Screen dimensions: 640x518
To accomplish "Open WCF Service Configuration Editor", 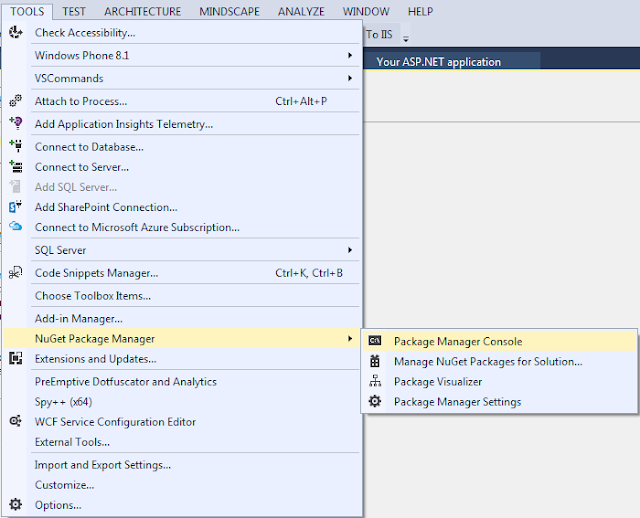I will point(182,422).
